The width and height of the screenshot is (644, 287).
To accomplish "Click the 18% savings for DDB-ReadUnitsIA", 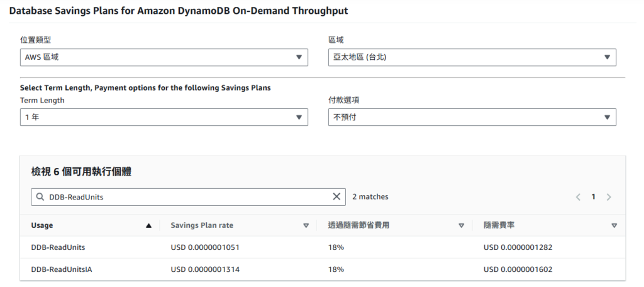I will click(336, 270).
